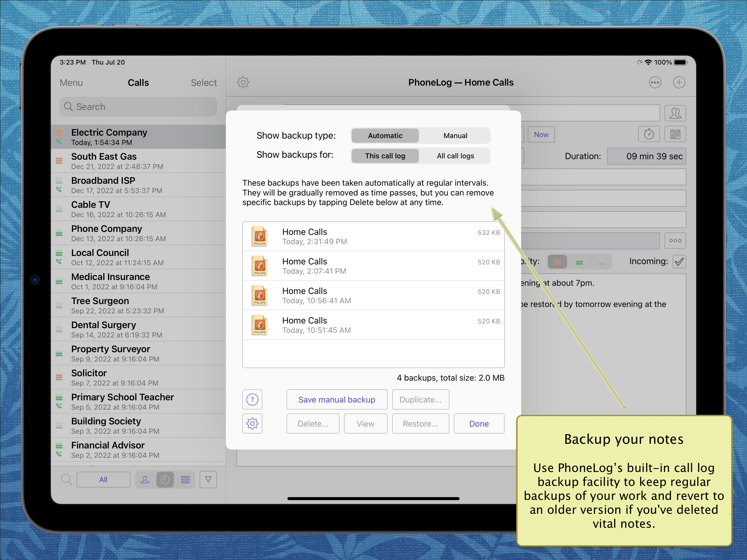Set medium priority green bars segment
This screenshot has height=560, width=747.
pos(579,262)
